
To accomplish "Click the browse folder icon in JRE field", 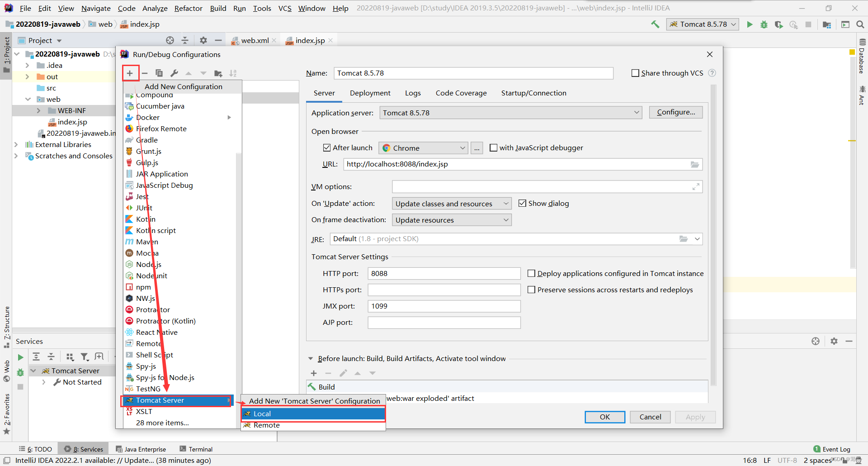I will coord(684,239).
